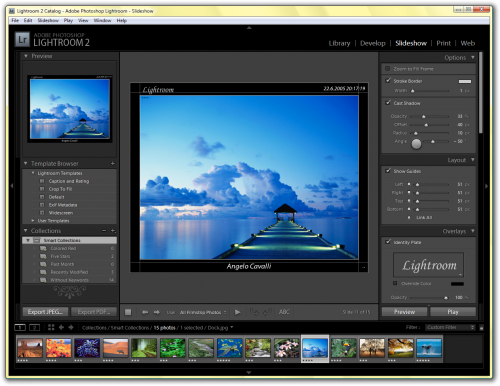Uncheck Stroke Border checkbox
The height and width of the screenshot is (386, 500).
click(x=388, y=80)
